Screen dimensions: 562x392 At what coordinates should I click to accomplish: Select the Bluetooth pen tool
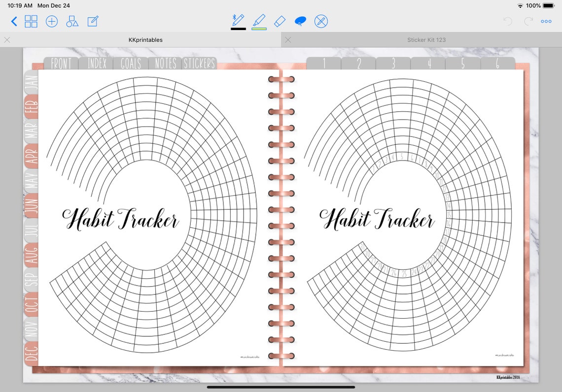click(238, 21)
